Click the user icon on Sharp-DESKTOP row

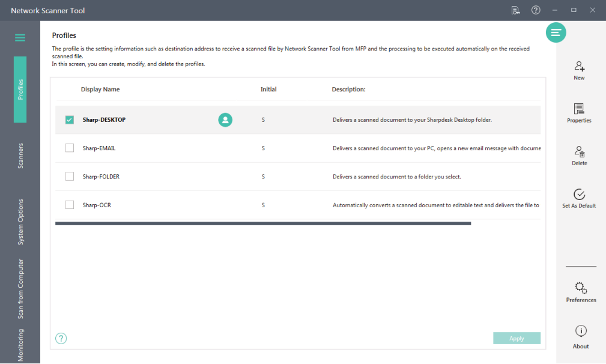(x=225, y=120)
